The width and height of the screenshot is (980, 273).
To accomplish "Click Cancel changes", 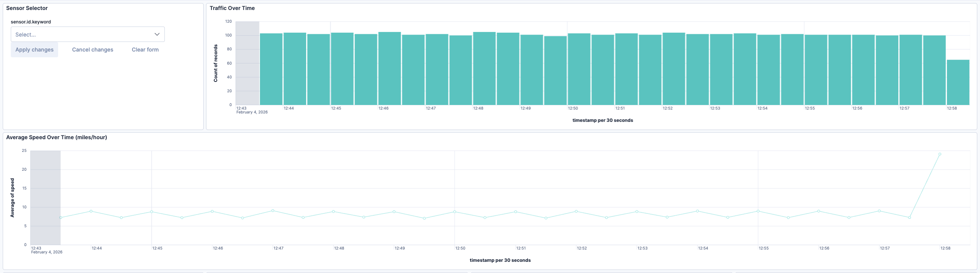I will tap(92, 50).
